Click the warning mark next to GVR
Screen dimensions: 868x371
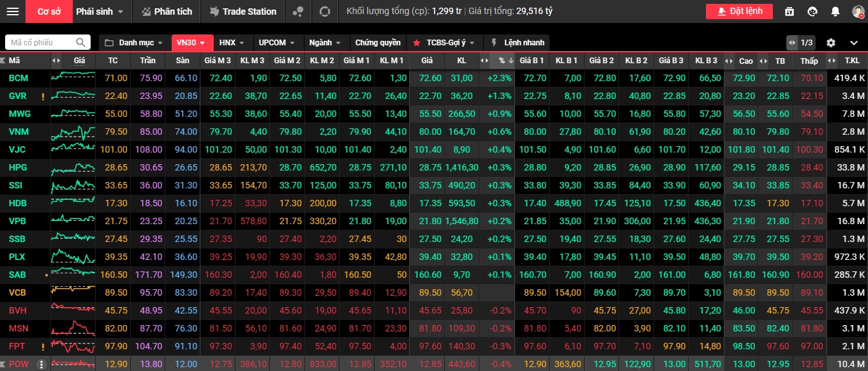point(43,96)
